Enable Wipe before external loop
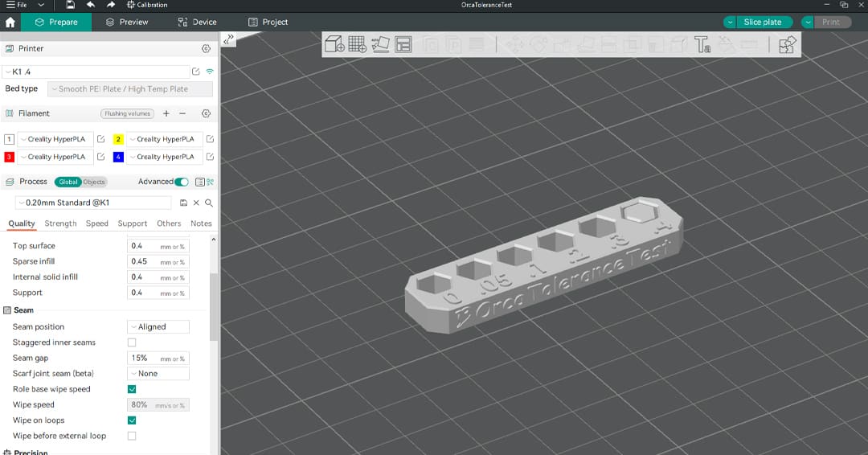868x455 pixels. click(132, 437)
